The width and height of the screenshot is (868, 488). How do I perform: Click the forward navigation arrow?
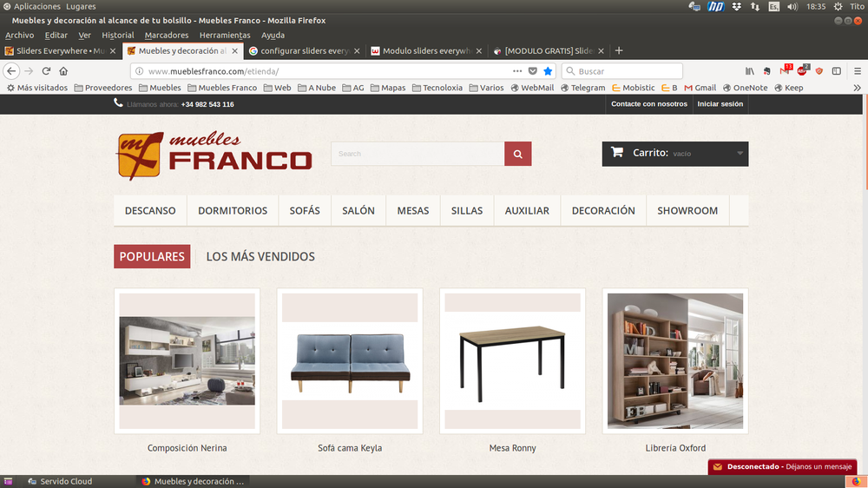[29, 71]
